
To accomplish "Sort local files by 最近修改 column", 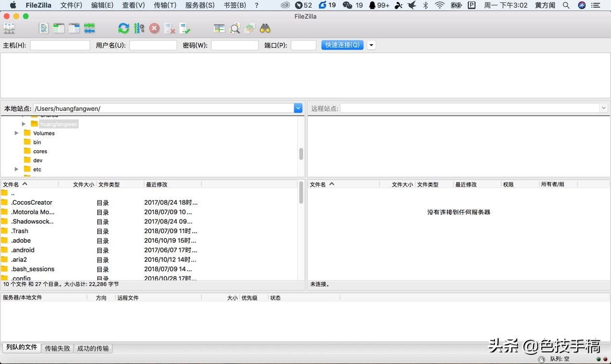I will [173, 184].
